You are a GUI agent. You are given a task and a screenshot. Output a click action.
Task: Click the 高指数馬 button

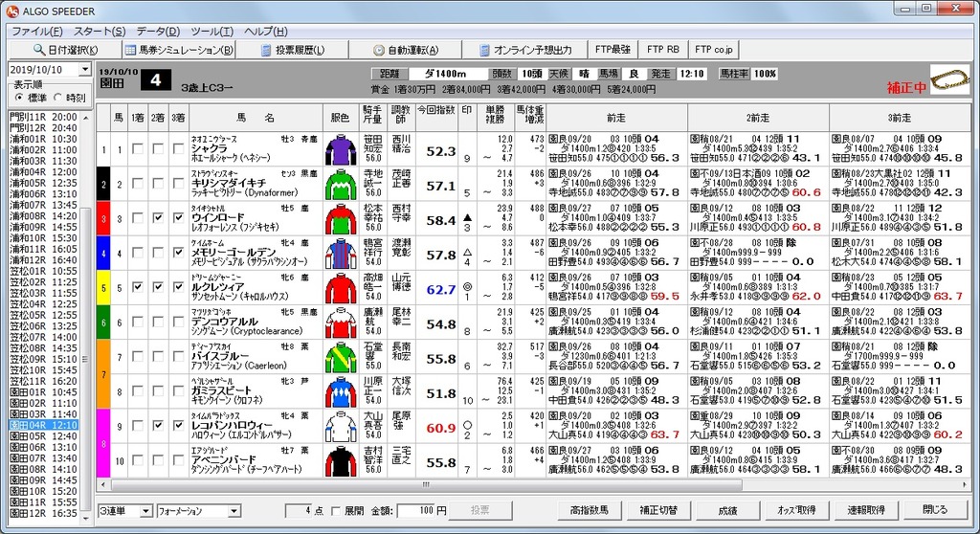point(589,510)
